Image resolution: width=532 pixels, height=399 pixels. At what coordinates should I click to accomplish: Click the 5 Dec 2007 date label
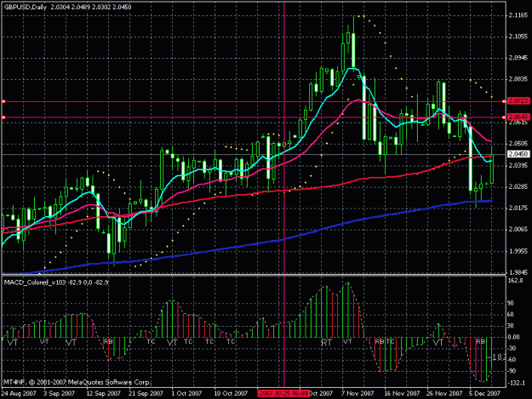click(x=484, y=394)
